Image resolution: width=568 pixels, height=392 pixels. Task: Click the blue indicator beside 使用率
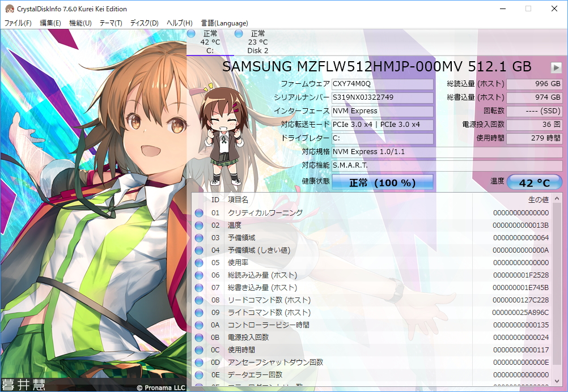(x=200, y=262)
